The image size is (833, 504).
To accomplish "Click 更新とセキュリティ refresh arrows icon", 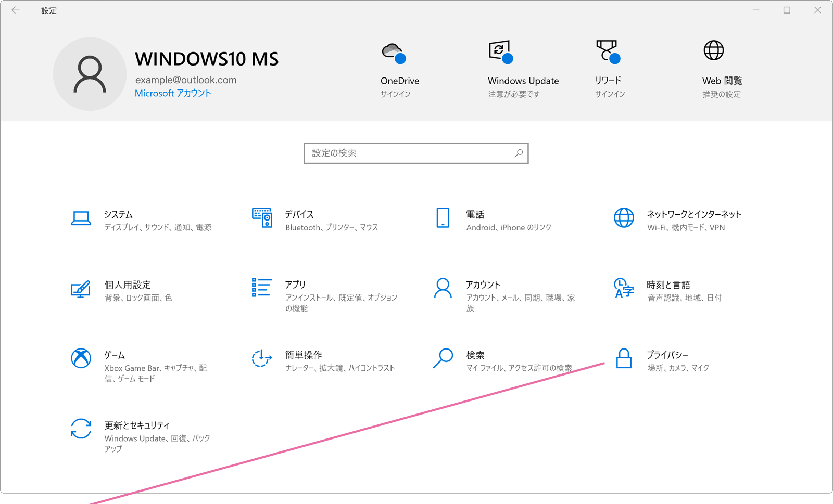I will coord(81,429).
